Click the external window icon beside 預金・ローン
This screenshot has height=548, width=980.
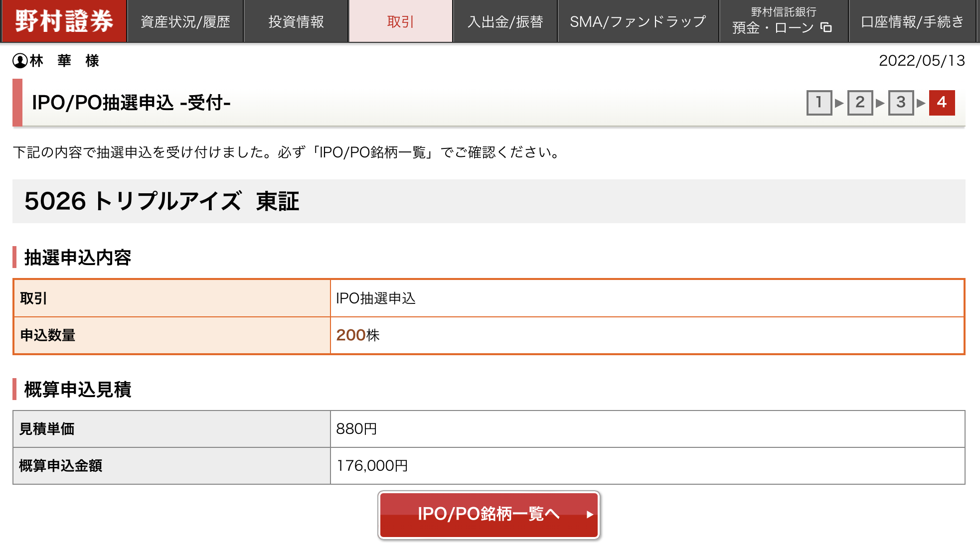click(x=826, y=27)
